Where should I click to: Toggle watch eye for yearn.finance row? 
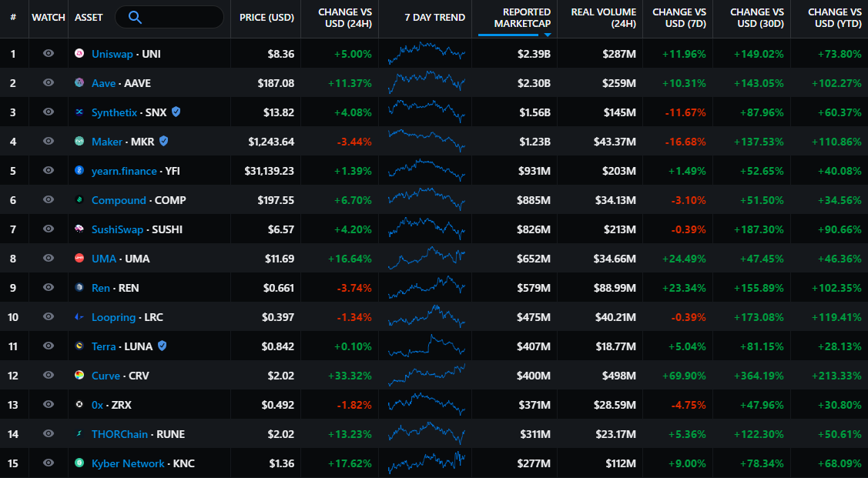coord(49,171)
